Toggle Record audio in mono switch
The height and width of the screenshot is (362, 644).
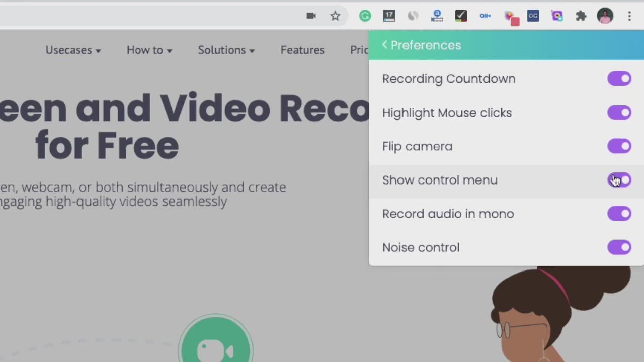[x=619, y=214]
